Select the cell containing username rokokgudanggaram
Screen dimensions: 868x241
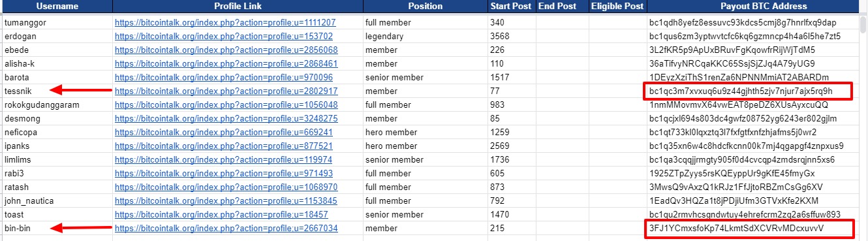pyautogui.click(x=57, y=105)
